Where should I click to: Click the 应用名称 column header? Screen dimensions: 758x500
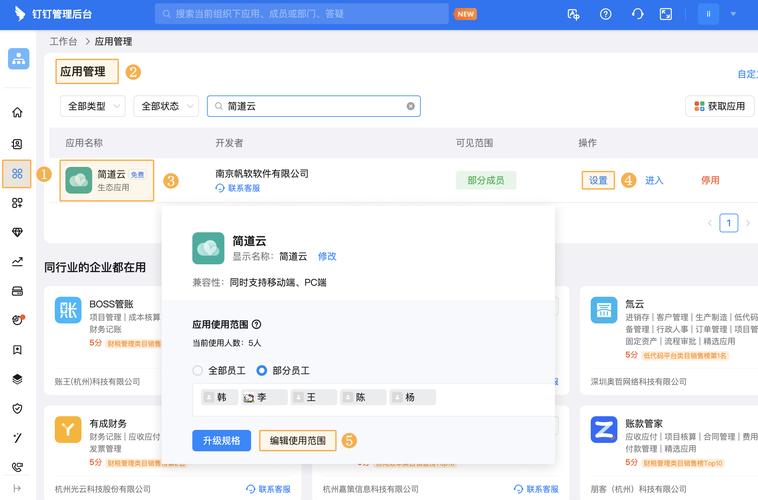[x=84, y=143]
